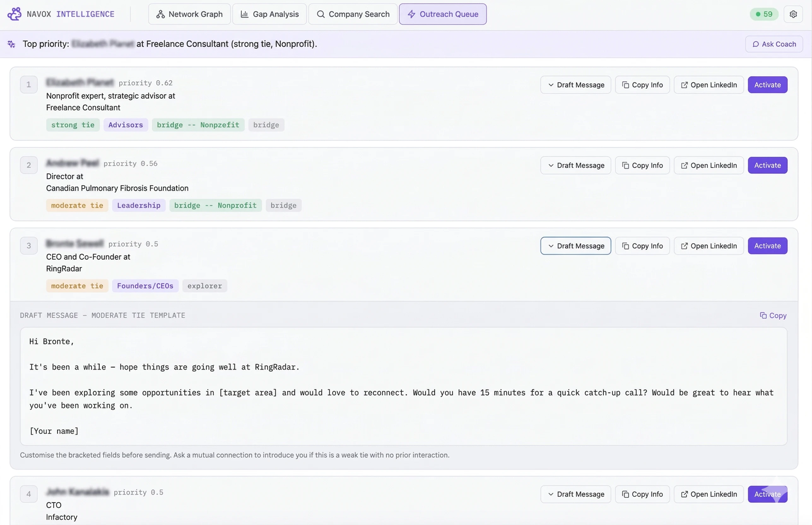812x525 pixels.
Task: Click the sparkle icon beside Top priority
Action: (11, 44)
